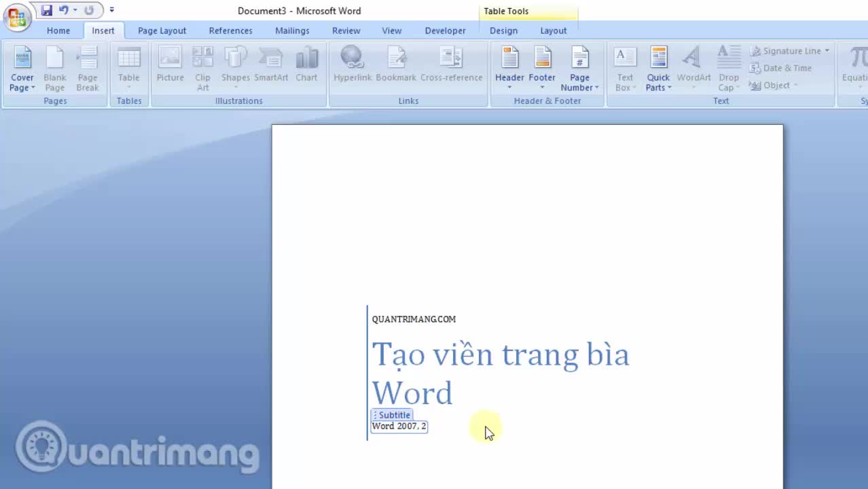Open Table Tools Layout tab
868x489 pixels.
coord(553,31)
